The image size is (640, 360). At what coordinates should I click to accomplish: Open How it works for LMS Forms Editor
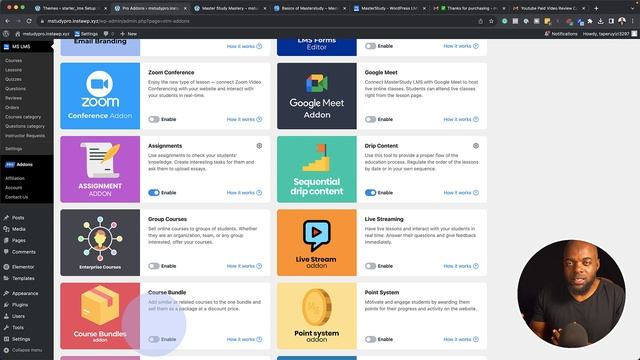(x=461, y=46)
